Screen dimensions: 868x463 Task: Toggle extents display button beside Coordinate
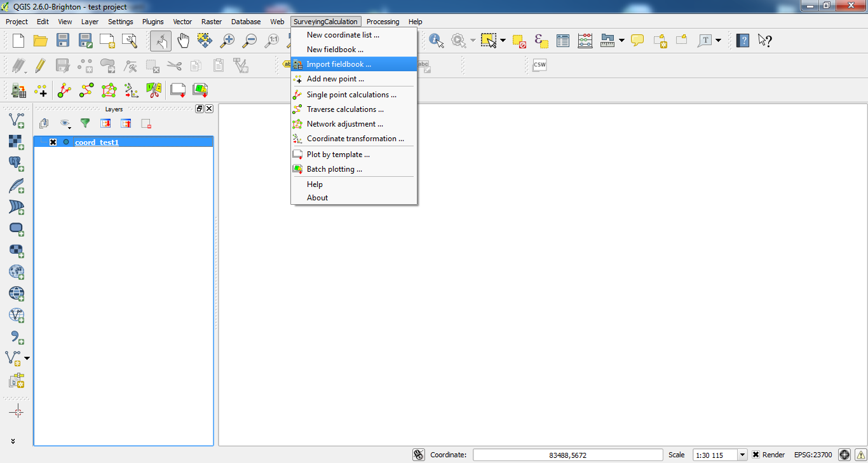(x=418, y=455)
